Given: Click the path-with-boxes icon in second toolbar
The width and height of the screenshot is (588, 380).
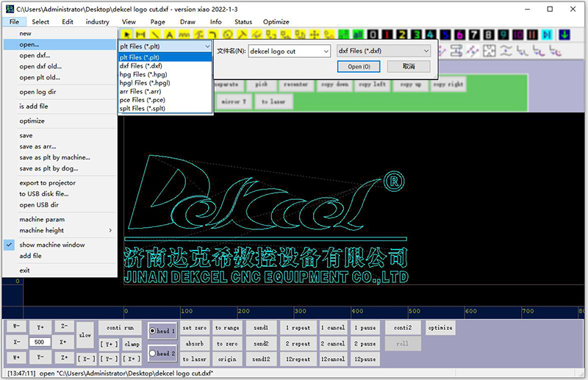Looking at the screenshot, I should [x=456, y=51].
